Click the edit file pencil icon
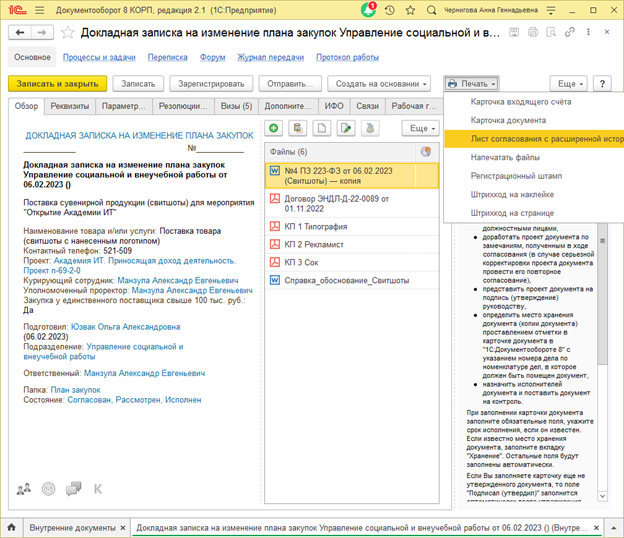Viewport: 624px width, 538px height. click(x=346, y=128)
